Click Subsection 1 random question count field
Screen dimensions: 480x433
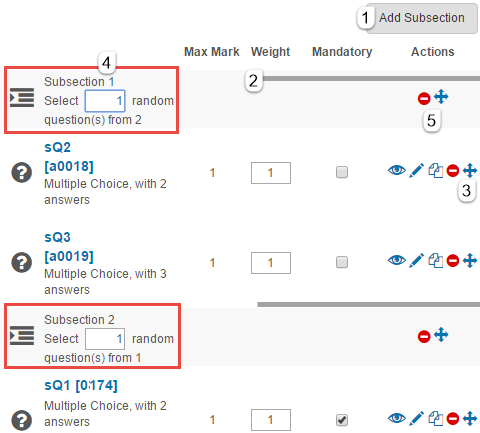(x=105, y=101)
